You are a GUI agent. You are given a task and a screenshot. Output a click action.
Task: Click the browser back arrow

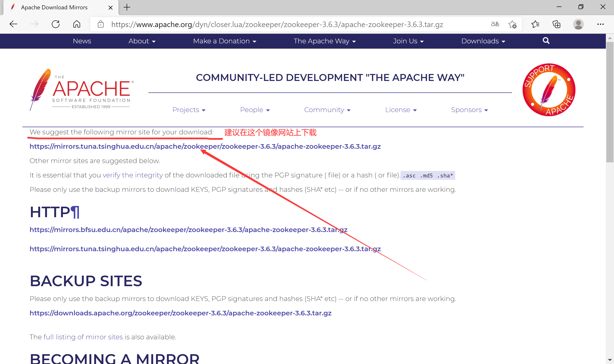coord(13,24)
